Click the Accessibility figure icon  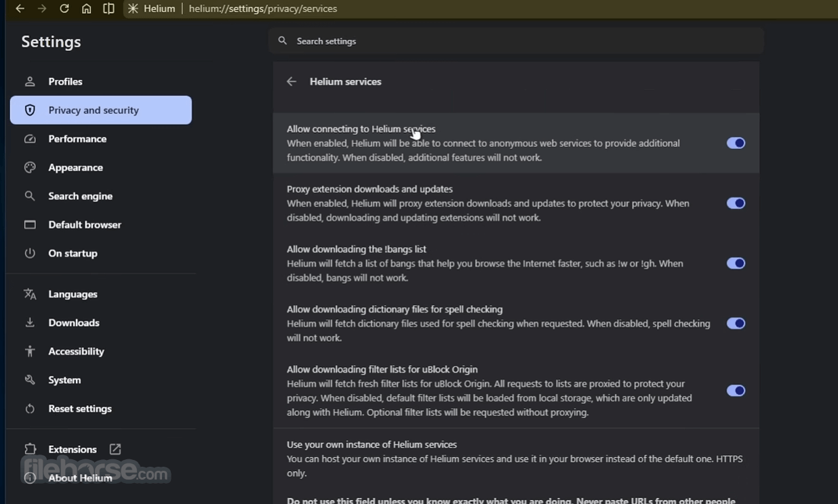click(x=30, y=351)
